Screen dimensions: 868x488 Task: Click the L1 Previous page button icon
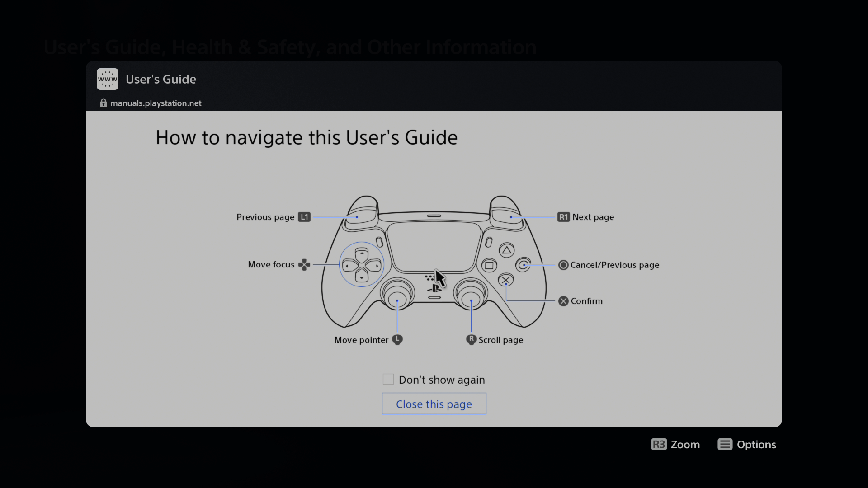[x=305, y=216]
